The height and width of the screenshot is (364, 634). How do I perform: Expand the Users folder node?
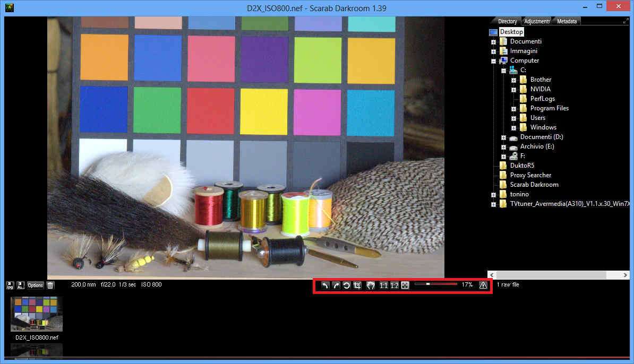tap(513, 119)
